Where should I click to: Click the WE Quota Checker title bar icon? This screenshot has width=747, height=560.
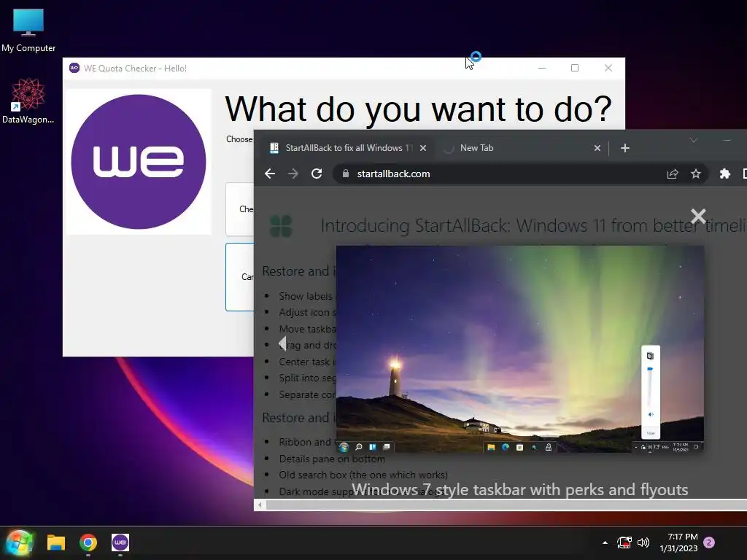tap(74, 68)
